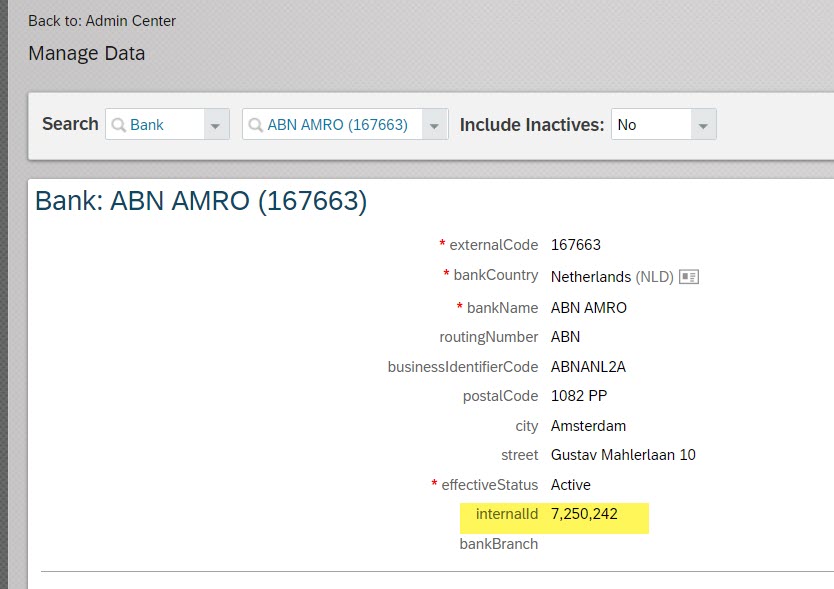Open the Netherlands (NLD) country details card icon
834x589 pixels.
click(689, 277)
